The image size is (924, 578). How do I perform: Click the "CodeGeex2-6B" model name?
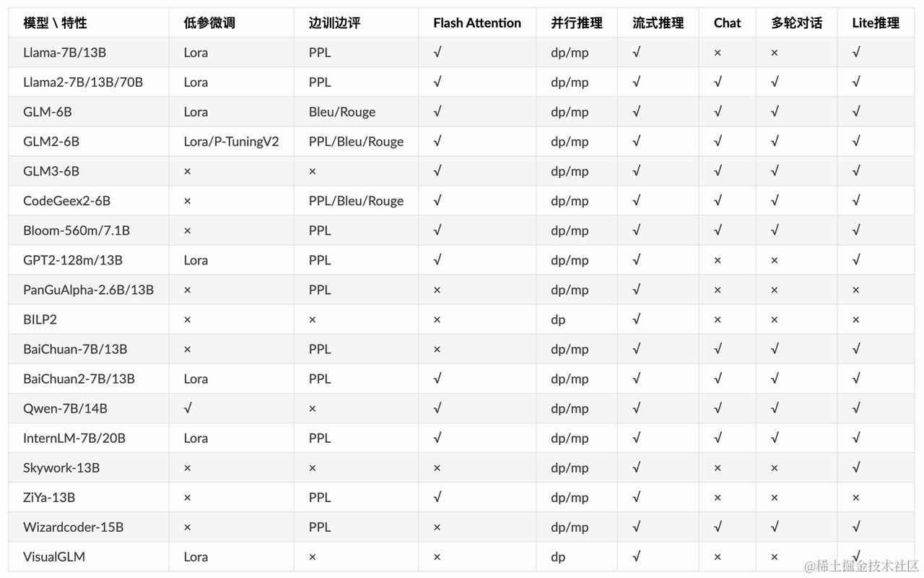66,201
